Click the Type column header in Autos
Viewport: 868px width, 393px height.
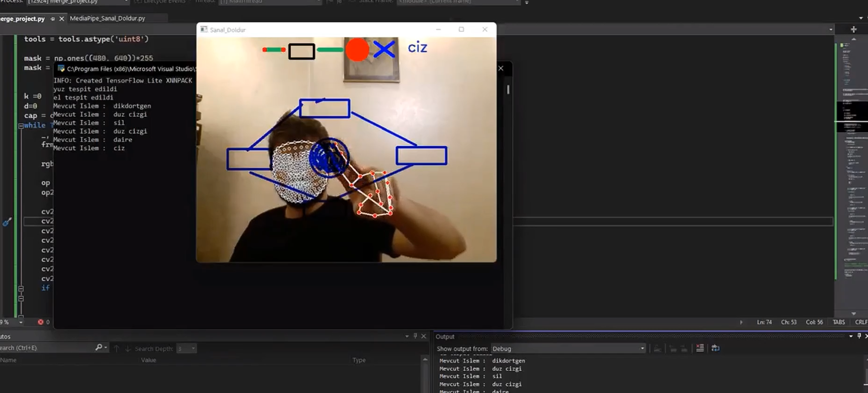tap(359, 360)
